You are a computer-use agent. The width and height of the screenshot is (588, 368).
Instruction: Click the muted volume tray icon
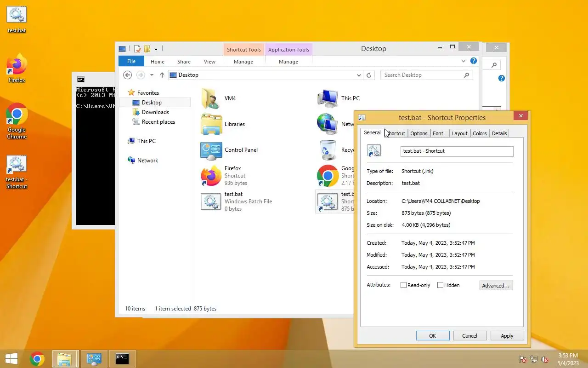(545, 359)
